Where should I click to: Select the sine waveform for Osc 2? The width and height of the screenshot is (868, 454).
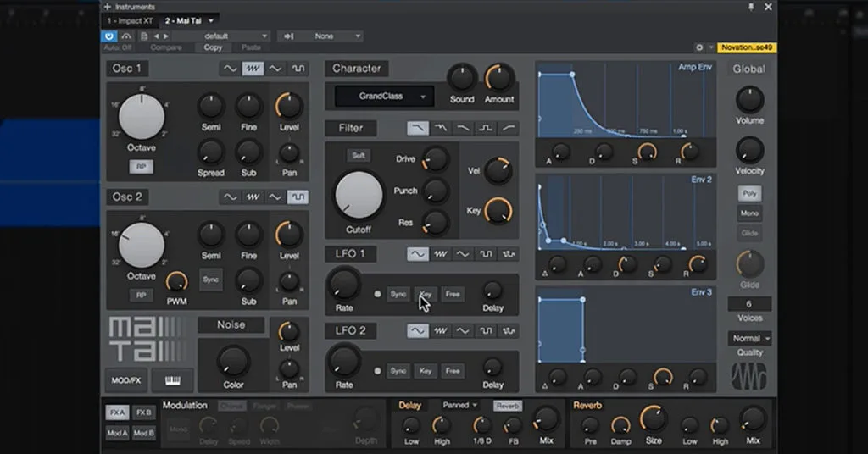230,197
